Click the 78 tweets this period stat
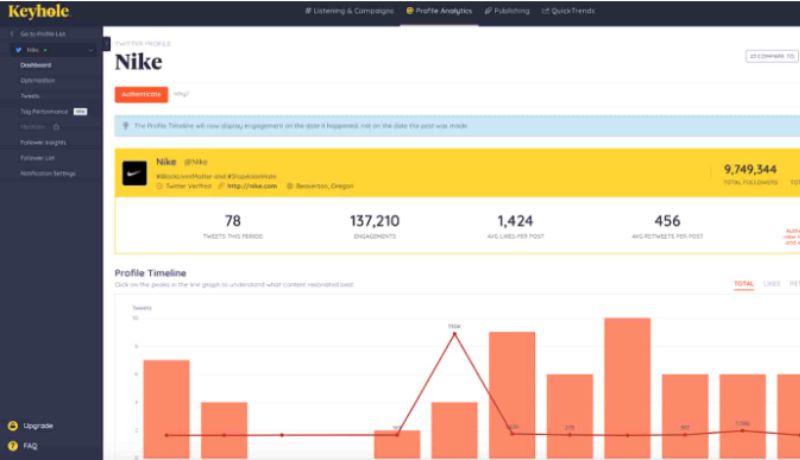This screenshot has height=460, width=800. 233,221
